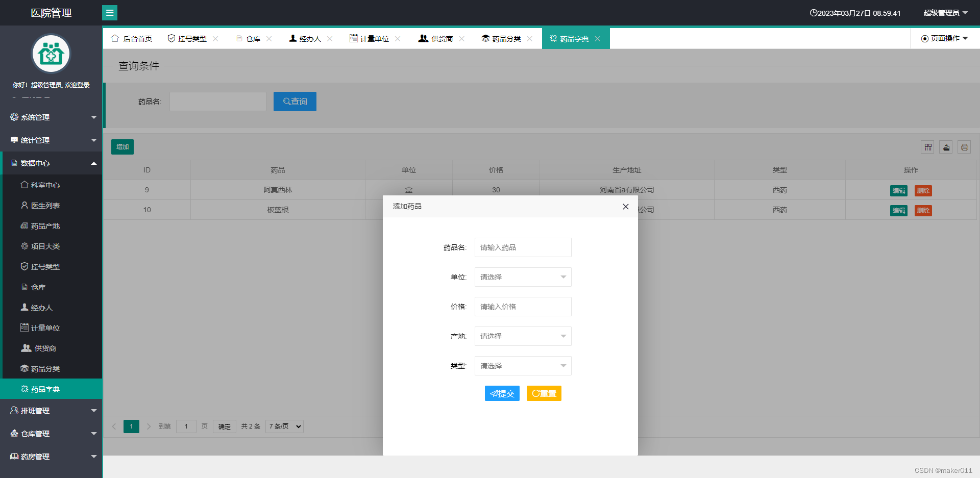Open the 单位 dropdown in dialog
The height and width of the screenshot is (478, 980).
pos(523,277)
